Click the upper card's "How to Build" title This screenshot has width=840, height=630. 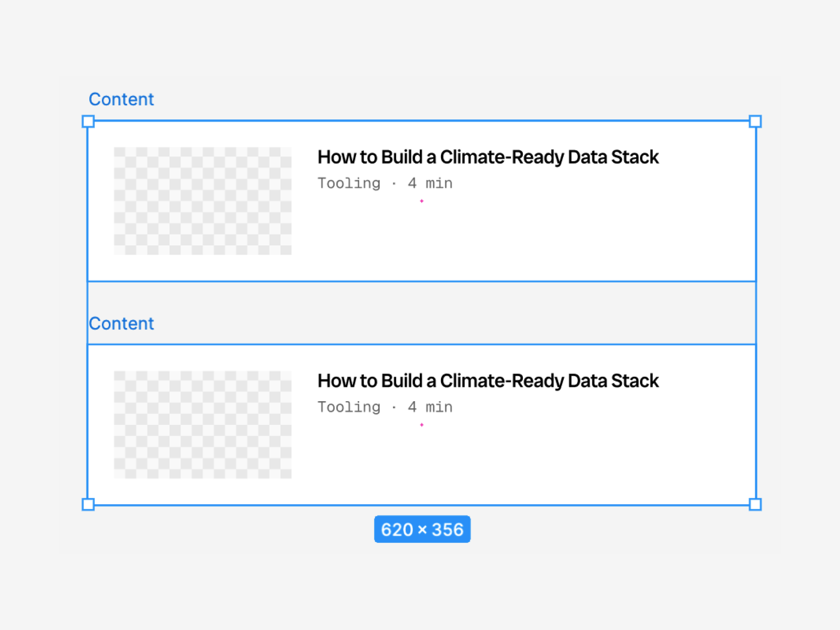(488, 157)
